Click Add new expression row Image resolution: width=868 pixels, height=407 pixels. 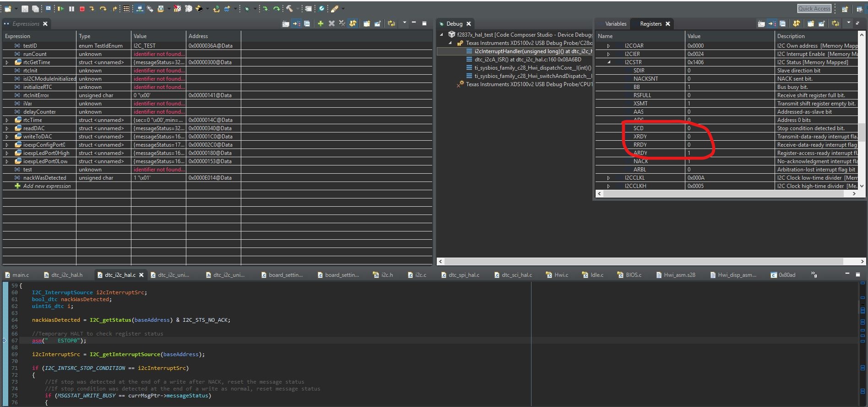pyautogui.click(x=47, y=186)
